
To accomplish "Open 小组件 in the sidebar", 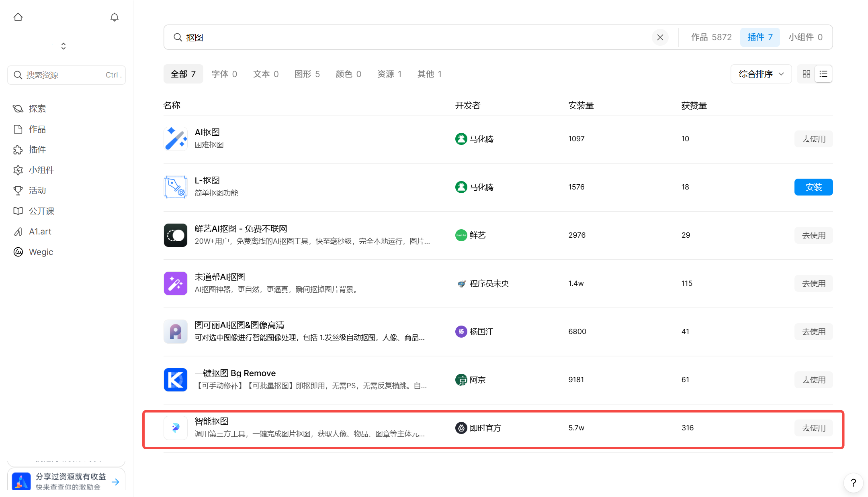I will 41,170.
